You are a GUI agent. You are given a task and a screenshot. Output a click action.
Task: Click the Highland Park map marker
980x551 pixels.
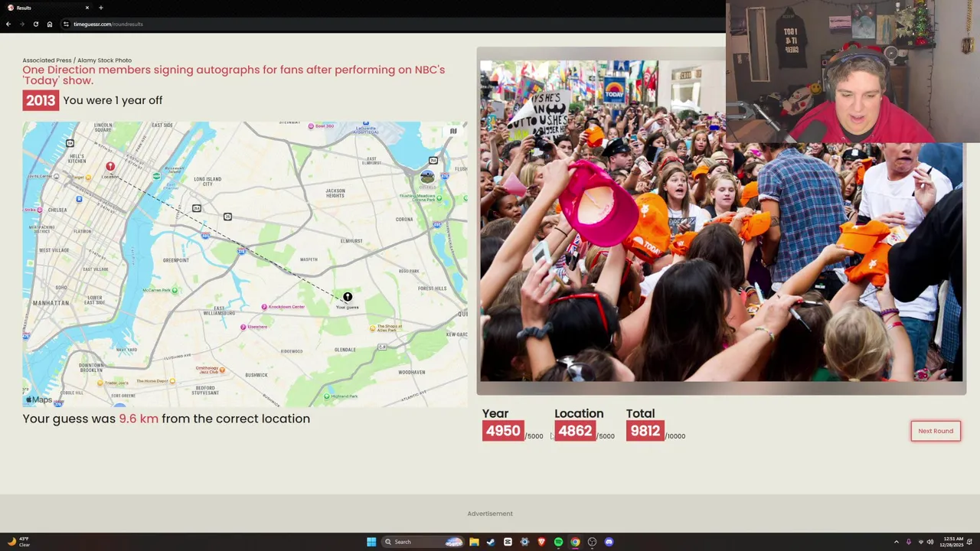[x=328, y=396]
